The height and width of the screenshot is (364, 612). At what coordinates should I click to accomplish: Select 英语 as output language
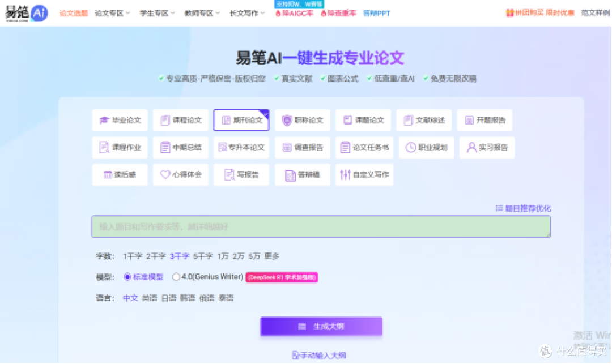(150, 298)
